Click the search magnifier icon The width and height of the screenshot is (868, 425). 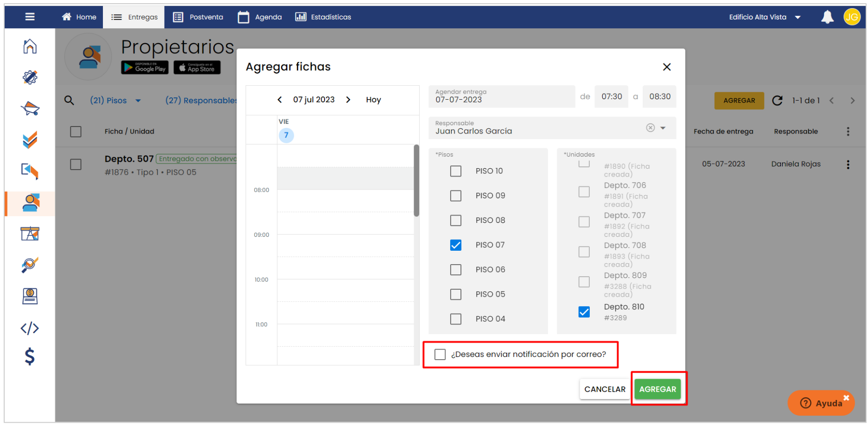(69, 100)
